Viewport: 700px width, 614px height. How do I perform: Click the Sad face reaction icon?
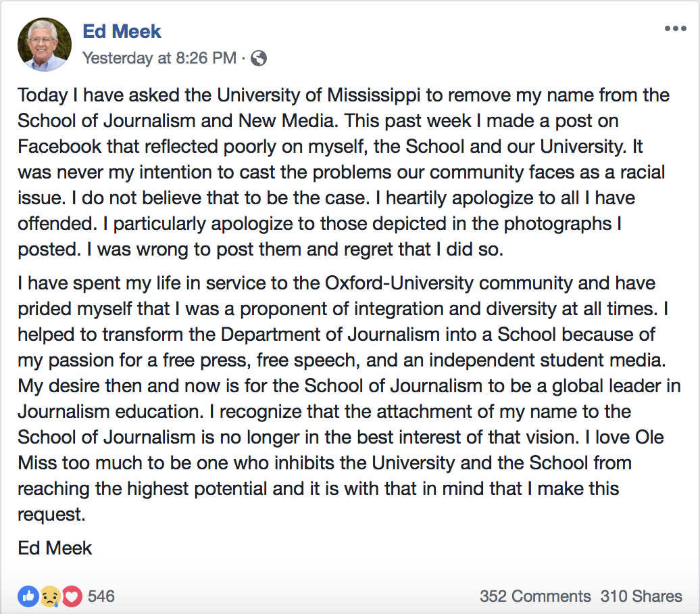click(50, 596)
